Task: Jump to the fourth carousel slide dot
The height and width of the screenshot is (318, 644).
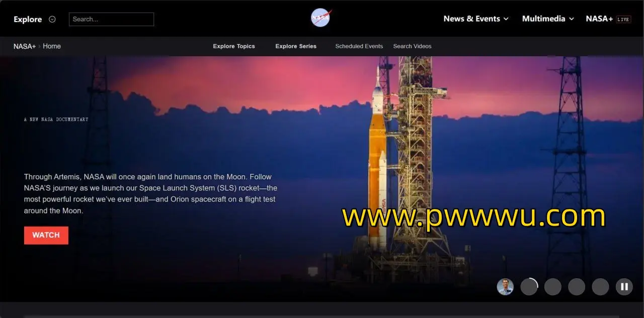Action: (577, 287)
